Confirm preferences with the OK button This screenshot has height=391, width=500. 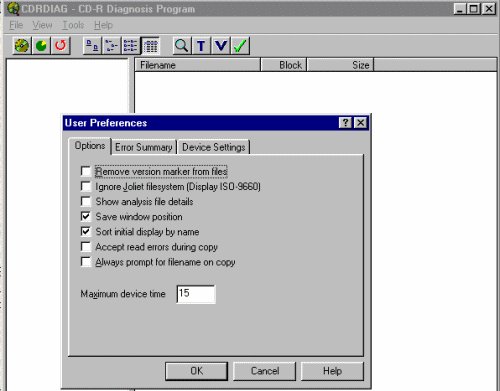pyautogui.click(x=197, y=371)
